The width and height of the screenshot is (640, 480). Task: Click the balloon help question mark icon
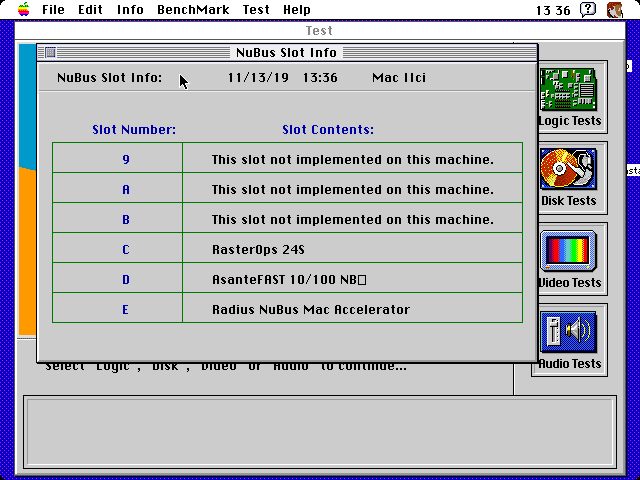(x=588, y=9)
